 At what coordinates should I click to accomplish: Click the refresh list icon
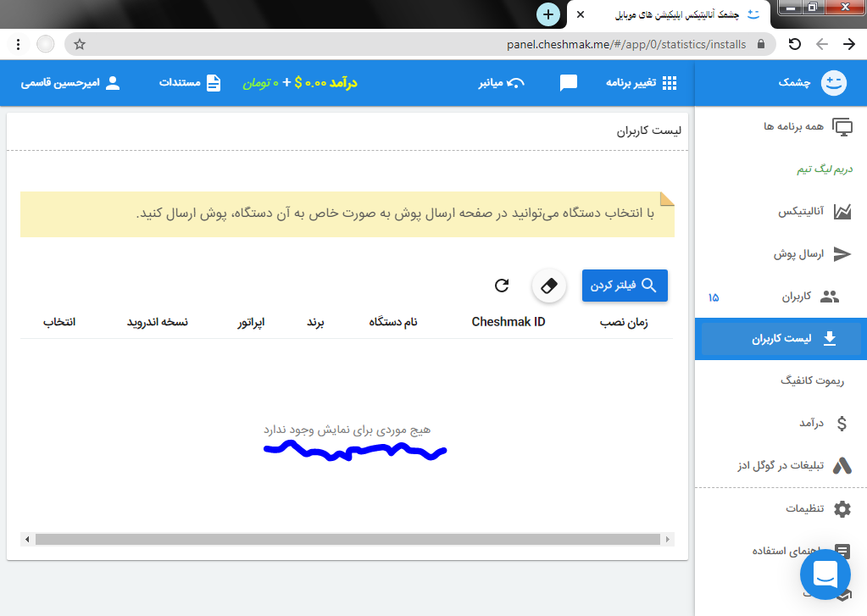coord(502,286)
